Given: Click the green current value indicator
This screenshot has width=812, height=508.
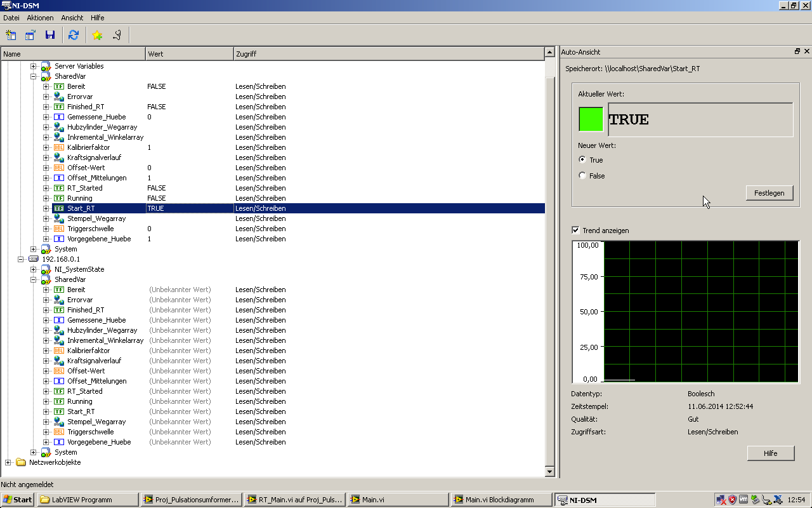Looking at the screenshot, I should click(591, 119).
